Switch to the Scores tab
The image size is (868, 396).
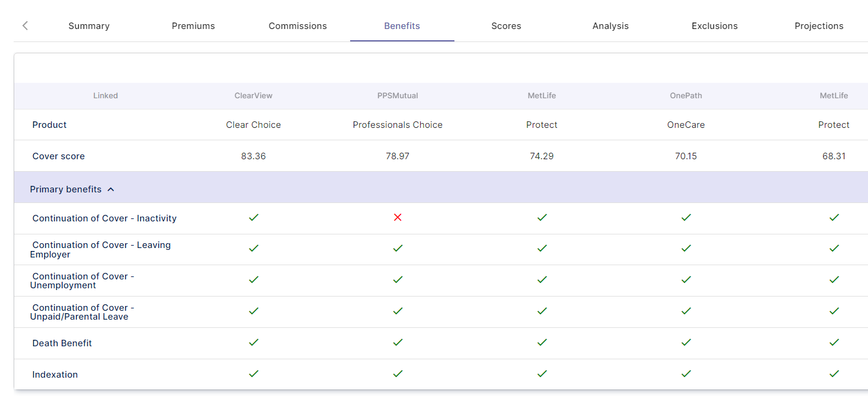(506, 26)
